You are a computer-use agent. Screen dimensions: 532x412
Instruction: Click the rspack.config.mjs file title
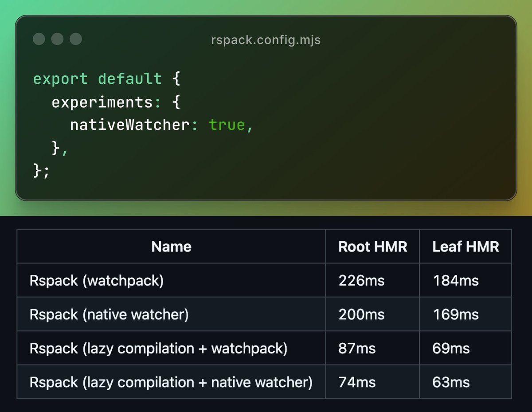pos(266,40)
